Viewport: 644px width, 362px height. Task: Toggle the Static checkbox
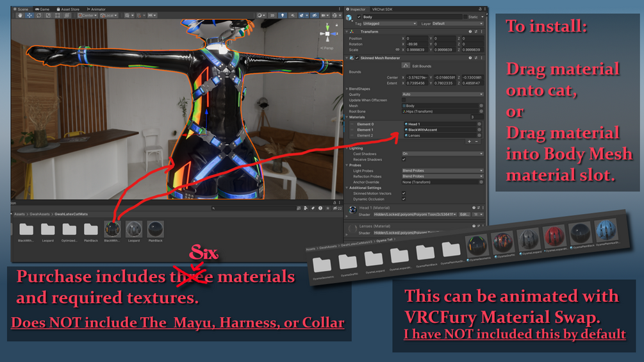466,17
